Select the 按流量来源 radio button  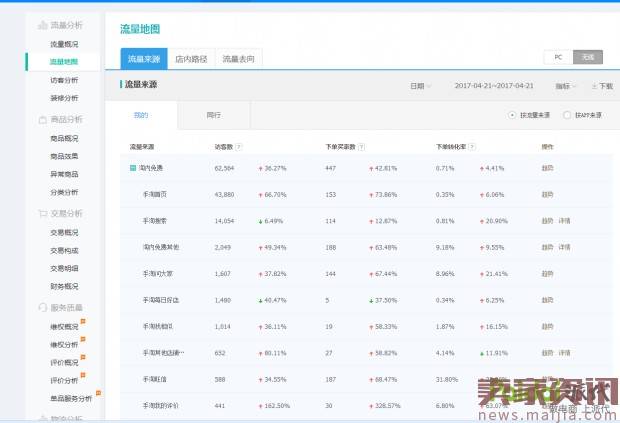point(512,115)
